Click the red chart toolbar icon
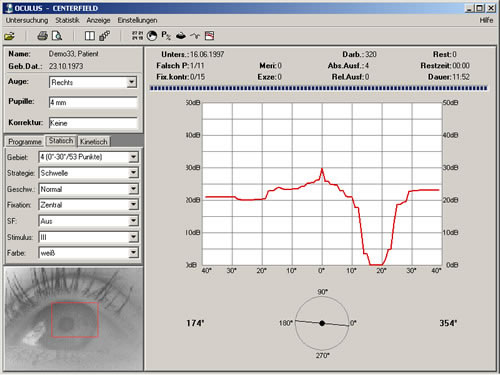The width and height of the screenshot is (500, 375). click(x=209, y=36)
